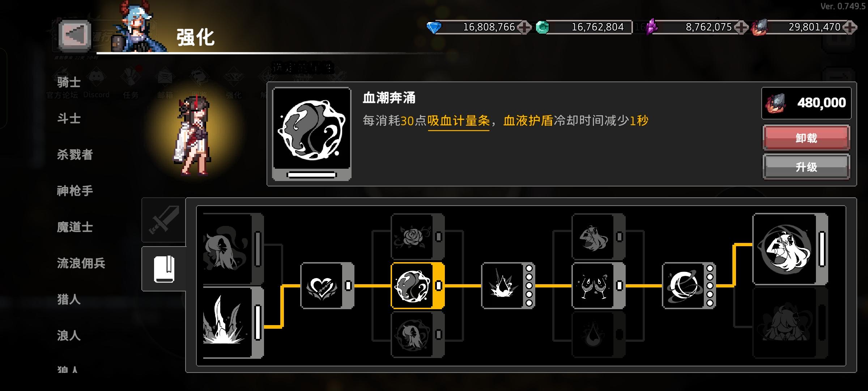The width and height of the screenshot is (868, 391).
Task: Add more purple crystals with the plus
Action: tap(741, 27)
